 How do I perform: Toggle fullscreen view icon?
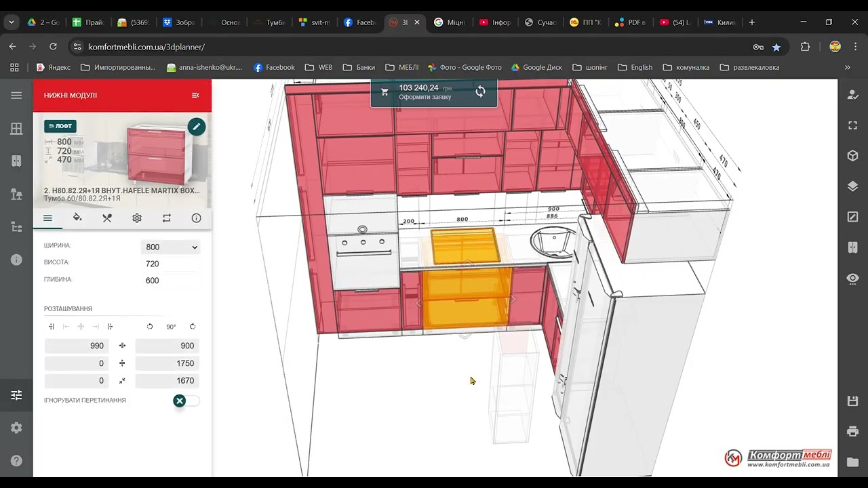[x=853, y=125]
